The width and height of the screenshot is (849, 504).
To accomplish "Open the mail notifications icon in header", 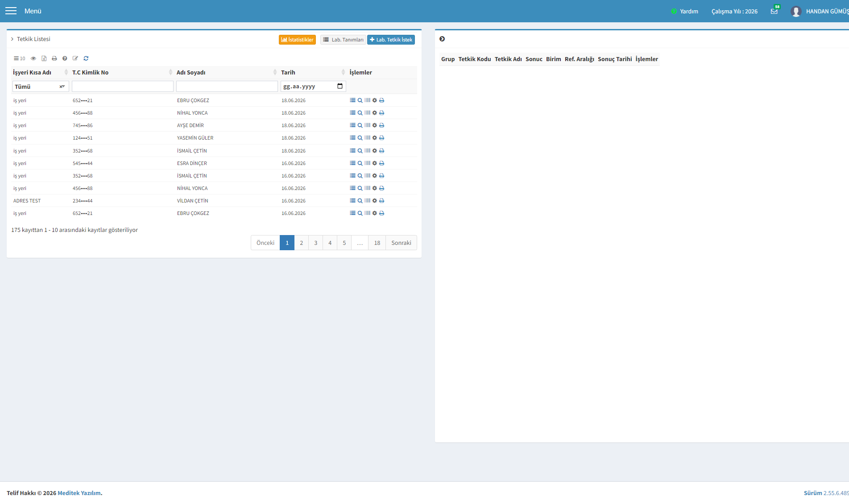I will click(x=774, y=12).
